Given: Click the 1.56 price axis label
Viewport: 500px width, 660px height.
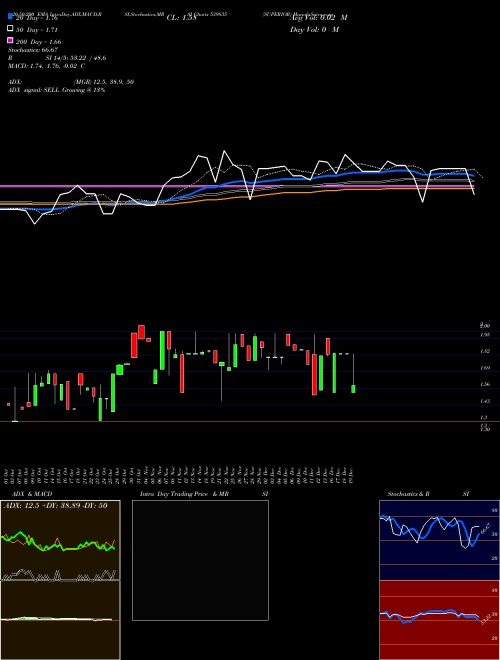Looking at the screenshot, I should pyautogui.click(x=485, y=384).
